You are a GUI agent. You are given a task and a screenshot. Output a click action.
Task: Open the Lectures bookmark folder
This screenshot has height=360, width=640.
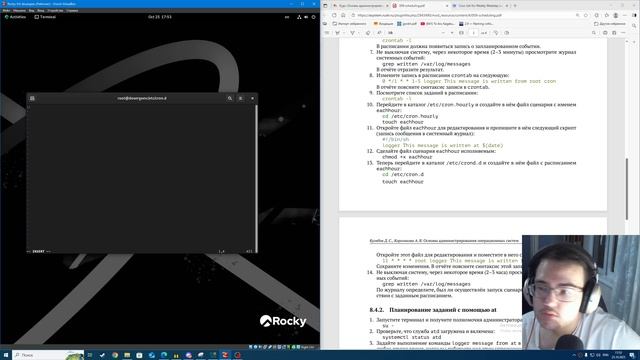point(383,24)
